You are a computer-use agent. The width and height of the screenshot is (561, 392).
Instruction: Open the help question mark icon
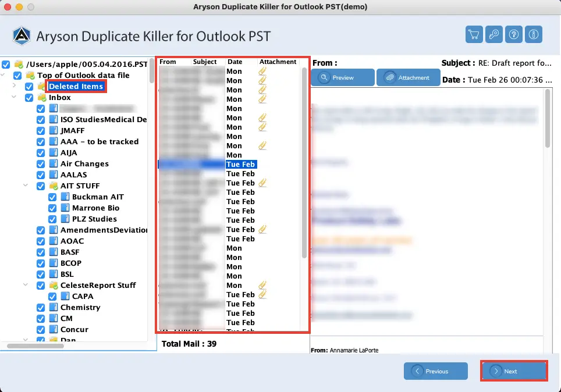pyautogui.click(x=514, y=35)
